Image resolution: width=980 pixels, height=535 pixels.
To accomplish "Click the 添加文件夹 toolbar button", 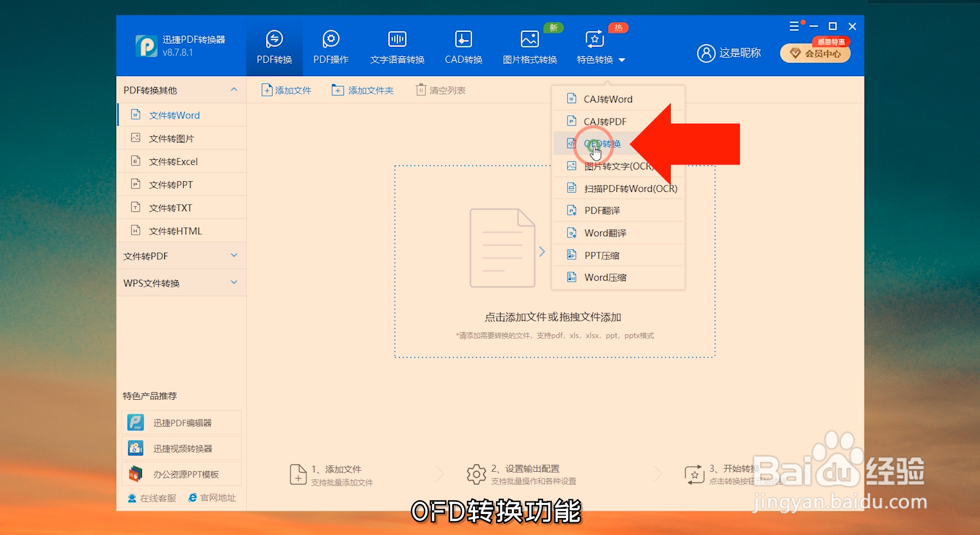I will tap(362, 90).
